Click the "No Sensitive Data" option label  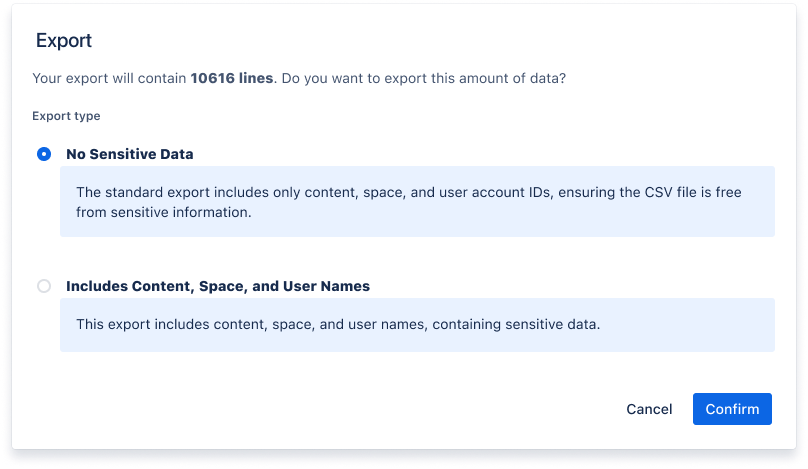point(130,154)
